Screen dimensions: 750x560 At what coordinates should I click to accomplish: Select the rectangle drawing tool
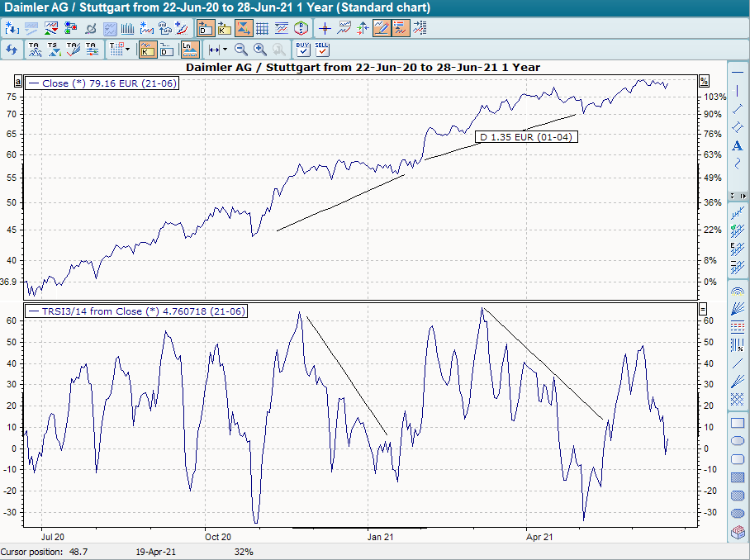pyautogui.click(x=738, y=425)
